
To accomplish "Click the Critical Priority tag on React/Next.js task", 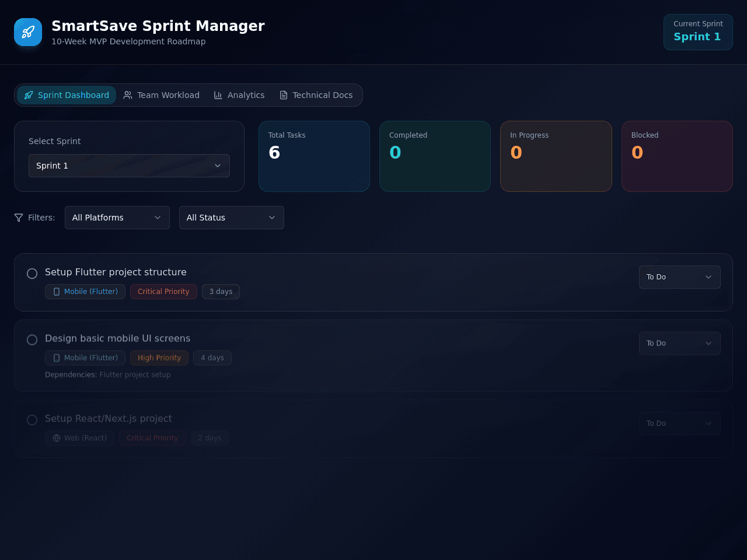I will pos(152,438).
